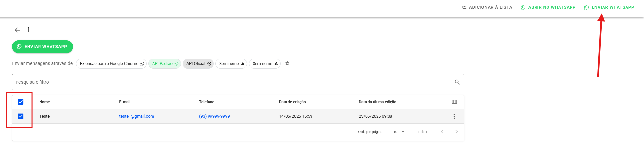Go to the next page arrow
Image resolution: width=644 pixels, height=150 pixels.
click(456, 132)
